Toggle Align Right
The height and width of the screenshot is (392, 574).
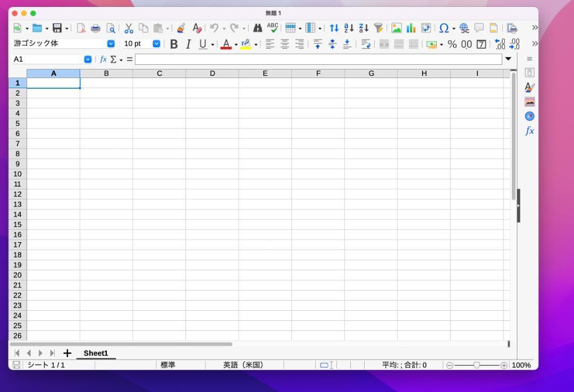299,44
